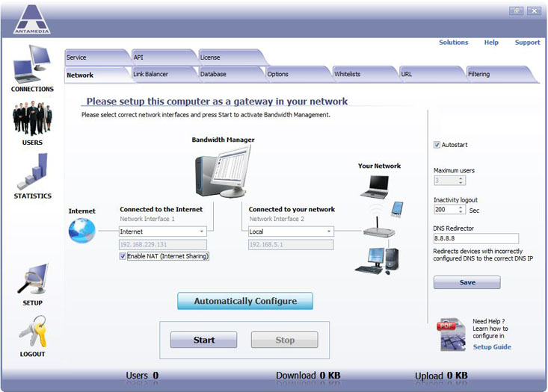Click the Start button
The image size is (548, 392).
204,340
